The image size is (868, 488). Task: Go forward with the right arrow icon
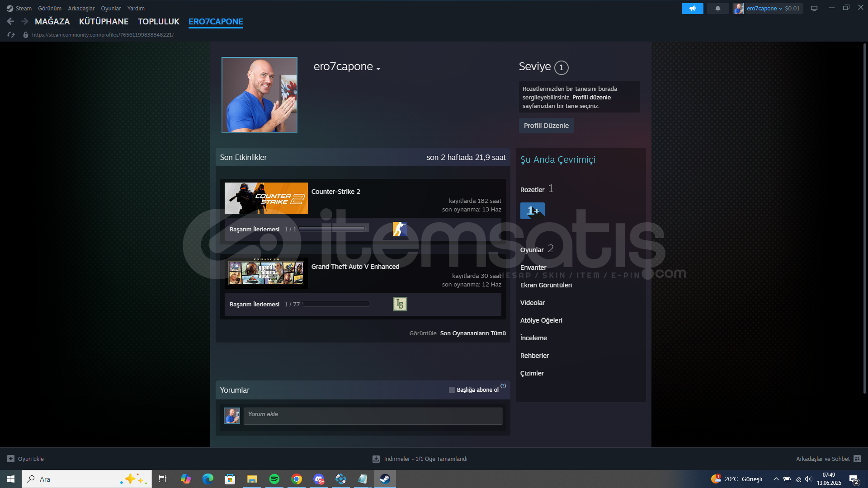coord(25,21)
